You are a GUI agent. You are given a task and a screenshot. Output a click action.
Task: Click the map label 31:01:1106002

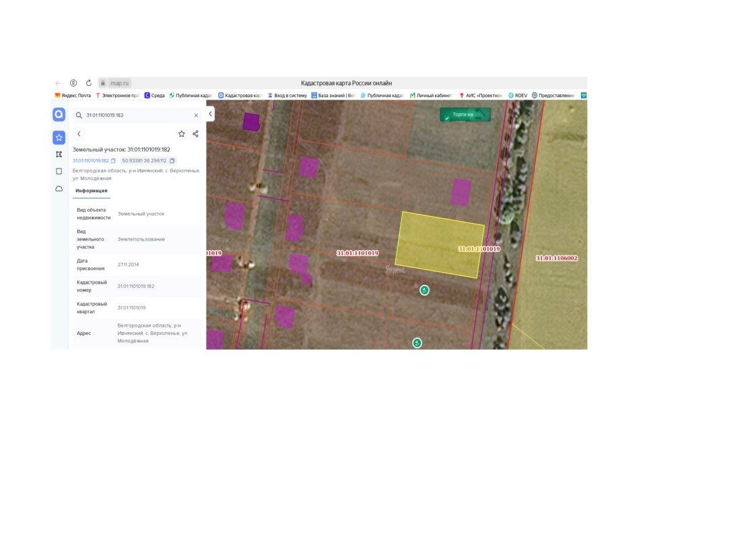pyautogui.click(x=556, y=258)
